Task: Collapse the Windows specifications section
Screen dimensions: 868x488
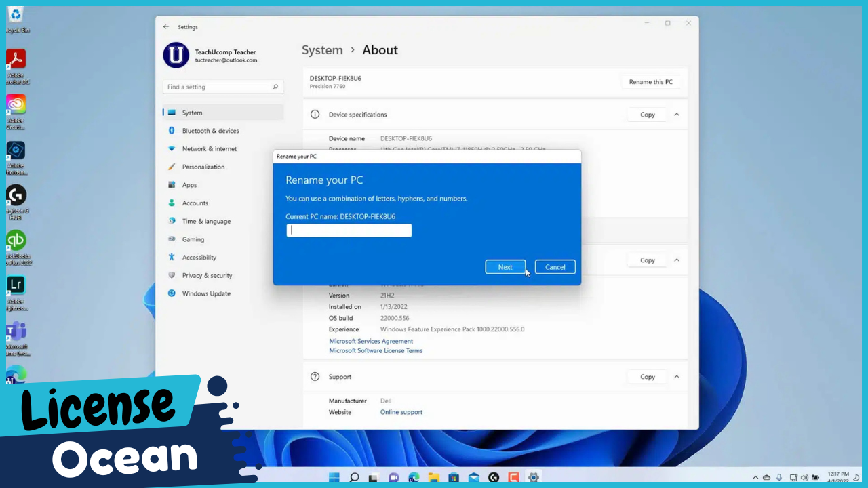Action: click(x=676, y=260)
